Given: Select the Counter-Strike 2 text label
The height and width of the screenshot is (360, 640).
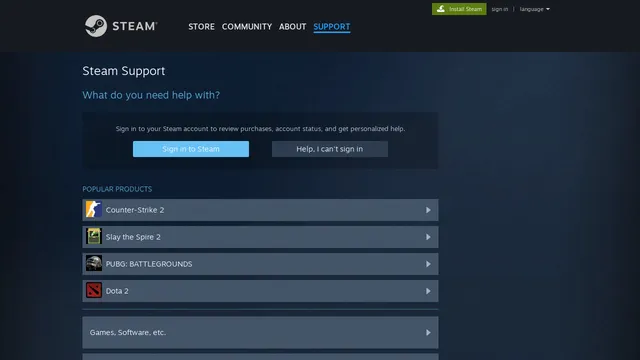Looking at the screenshot, I should [135, 210].
